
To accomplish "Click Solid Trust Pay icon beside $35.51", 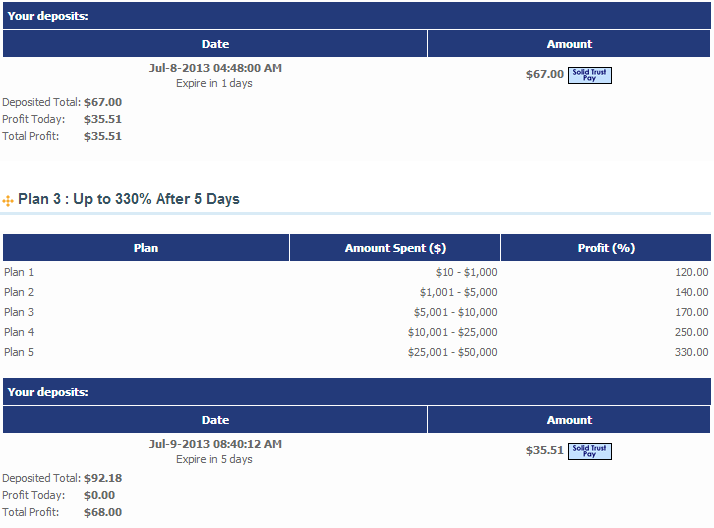I will coord(589,451).
